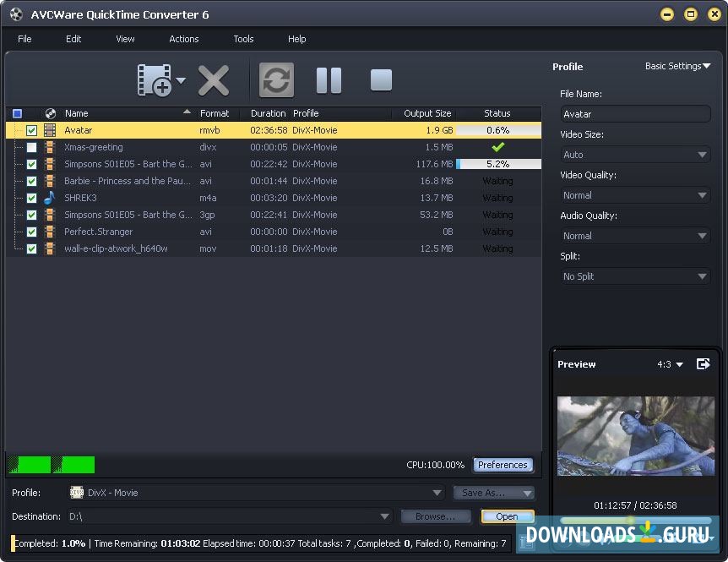The height and width of the screenshot is (562, 728).
Task: Click the Preferences button
Action: (x=503, y=464)
